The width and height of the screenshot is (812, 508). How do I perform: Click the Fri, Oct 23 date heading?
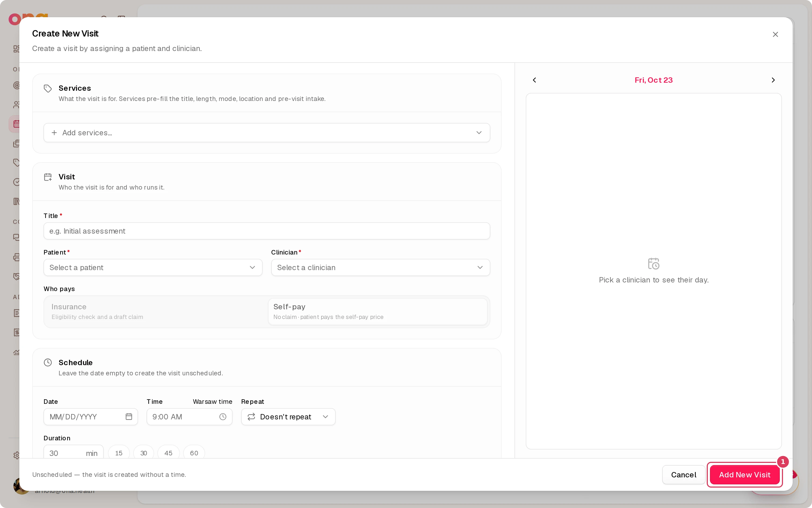point(653,80)
